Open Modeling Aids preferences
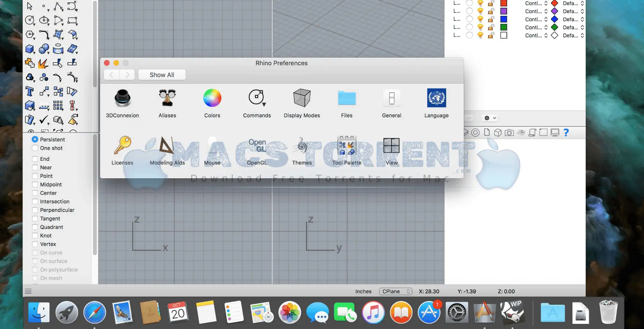This screenshot has height=329, width=644. point(167,151)
